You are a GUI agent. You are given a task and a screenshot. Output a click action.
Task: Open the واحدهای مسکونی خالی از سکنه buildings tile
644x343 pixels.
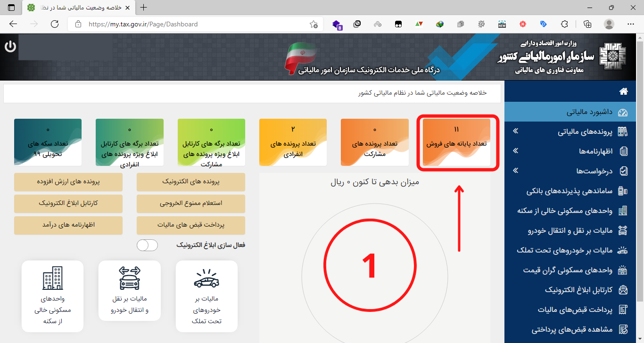[x=52, y=296]
